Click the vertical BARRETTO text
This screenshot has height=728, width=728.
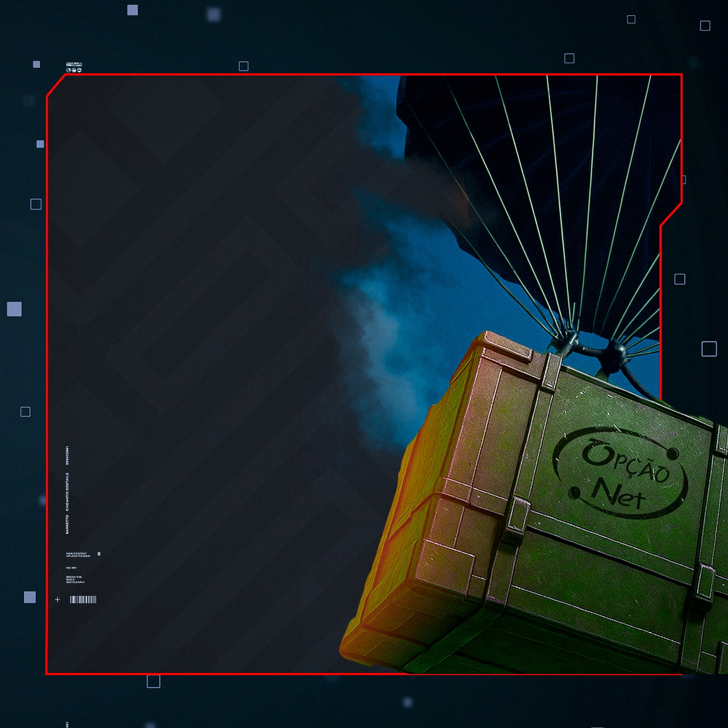[67, 524]
